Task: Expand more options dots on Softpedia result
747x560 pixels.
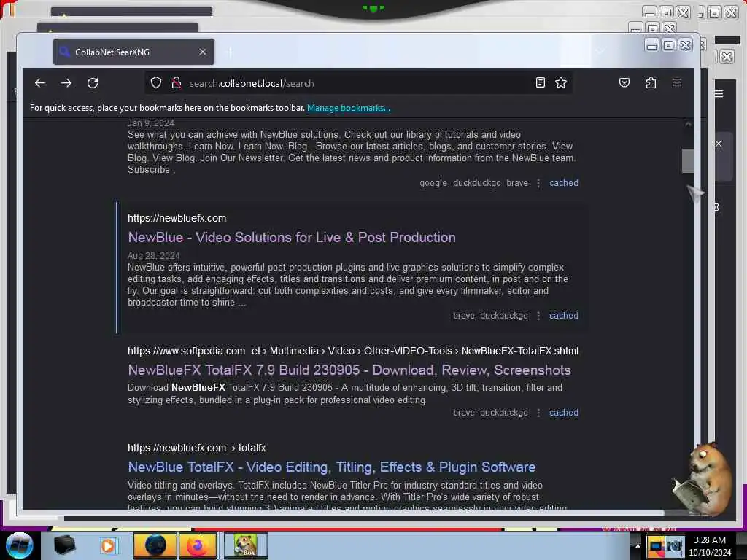Action: [538, 413]
